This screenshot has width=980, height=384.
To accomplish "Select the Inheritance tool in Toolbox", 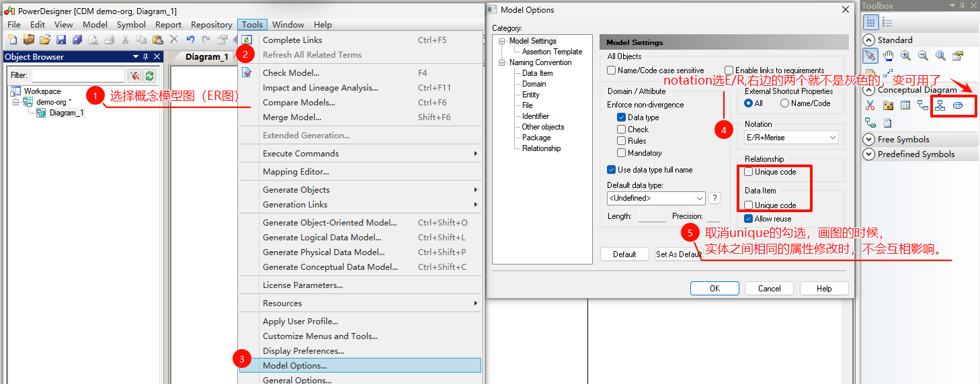I will coord(940,105).
